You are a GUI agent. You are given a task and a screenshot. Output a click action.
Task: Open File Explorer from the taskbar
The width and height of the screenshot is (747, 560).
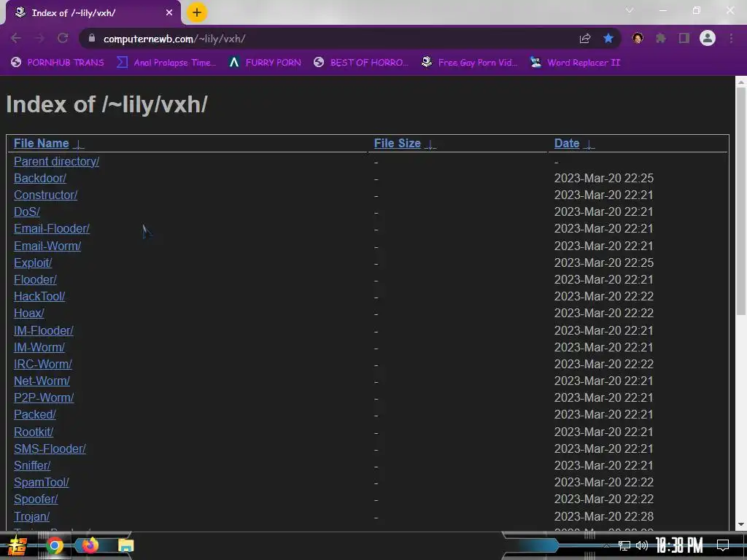125,545
